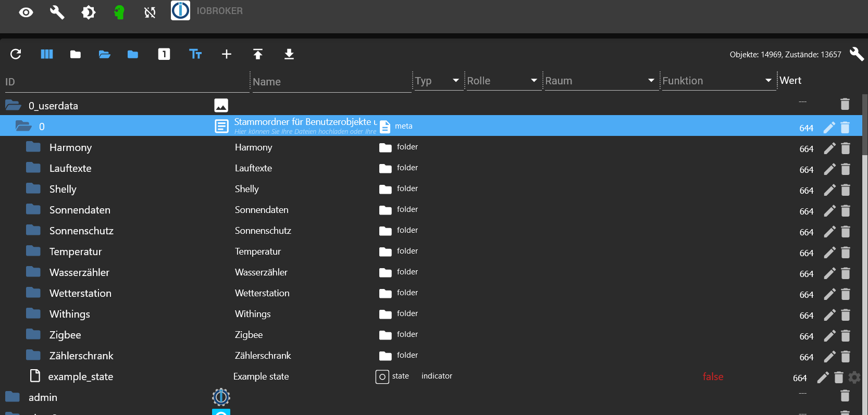Click the ioBroker logo
868x415 pixels.
181,10
